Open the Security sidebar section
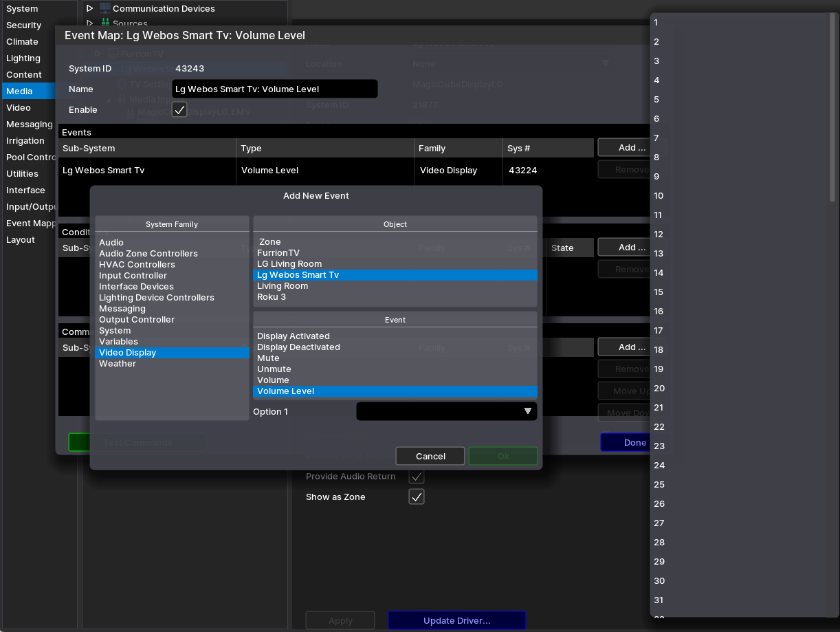The width and height of the screenshot is (840, 632). tap(27, 25)
